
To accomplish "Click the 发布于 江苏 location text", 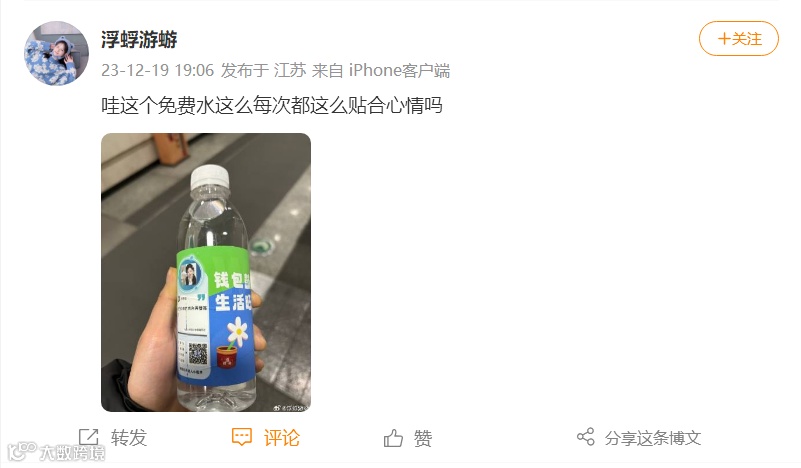I will coord(264,70).
